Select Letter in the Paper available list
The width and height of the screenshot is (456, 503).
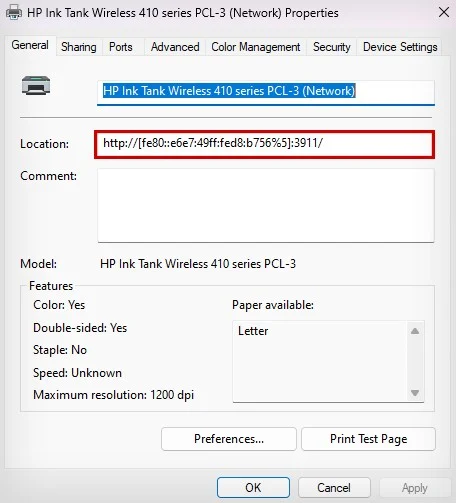coord(253,331)
